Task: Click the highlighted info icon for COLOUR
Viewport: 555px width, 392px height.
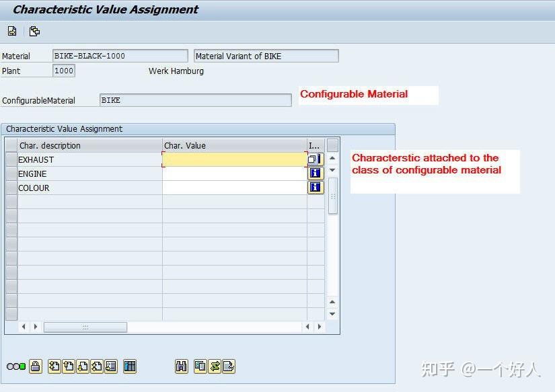Action: click(x=314, y=188)
